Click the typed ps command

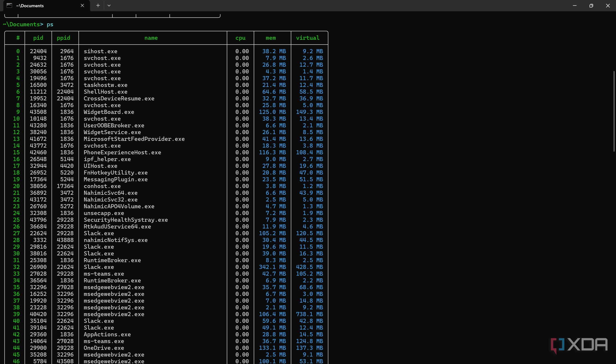(50, 24)
